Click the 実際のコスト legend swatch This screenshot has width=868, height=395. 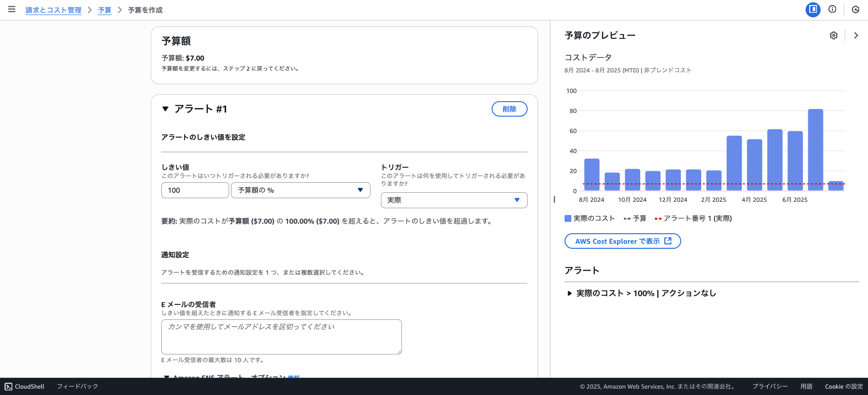coord(568,219)
